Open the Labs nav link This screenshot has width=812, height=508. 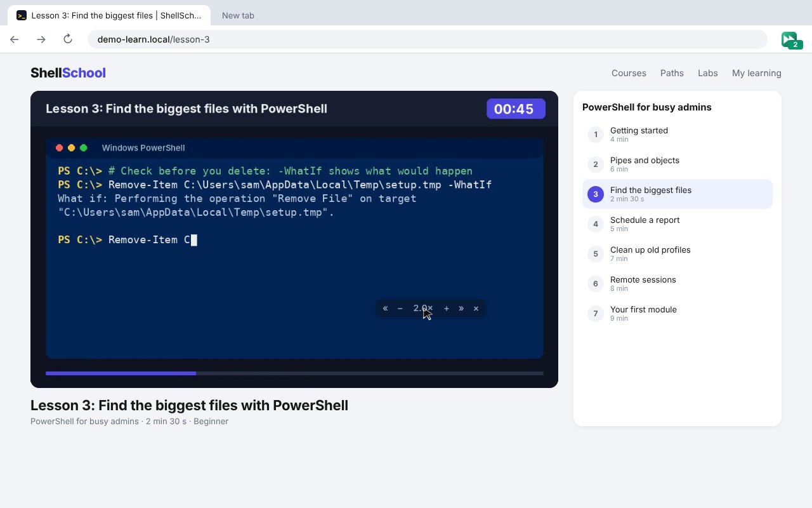[x=708, y=73]
